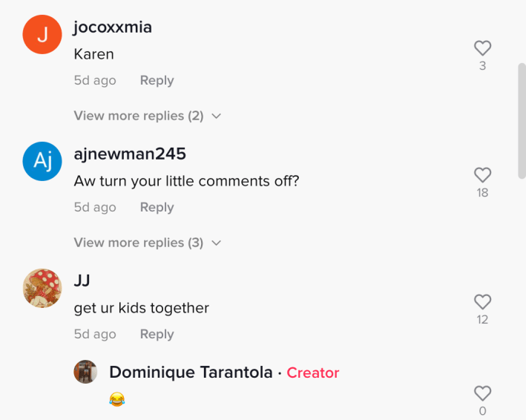The width and height of the screenshot is (526, 420).
Task: Reply to jocoxxmia's Karen comment
Action: click(157, 80)
